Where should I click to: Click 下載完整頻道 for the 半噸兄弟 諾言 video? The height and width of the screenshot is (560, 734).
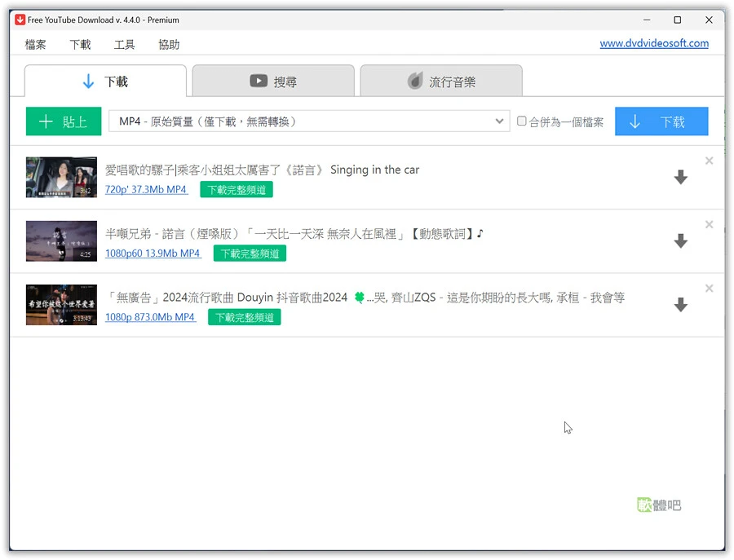pos(250,253)
